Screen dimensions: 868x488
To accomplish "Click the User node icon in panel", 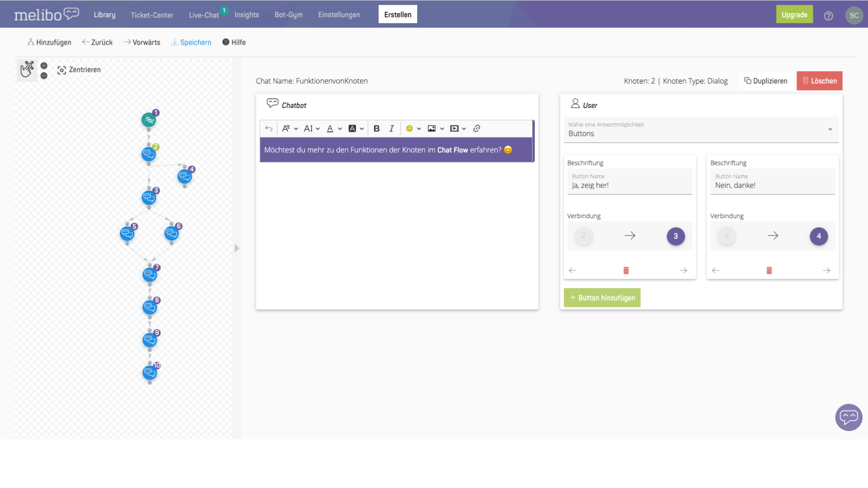I will pyautogui.click(x=574, y=103).
